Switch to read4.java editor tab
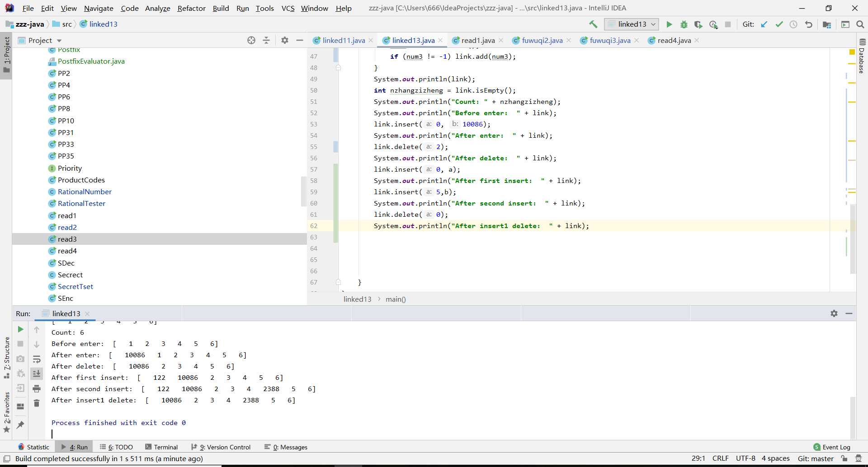Screen dimensions: 868x467 point(674,40)
